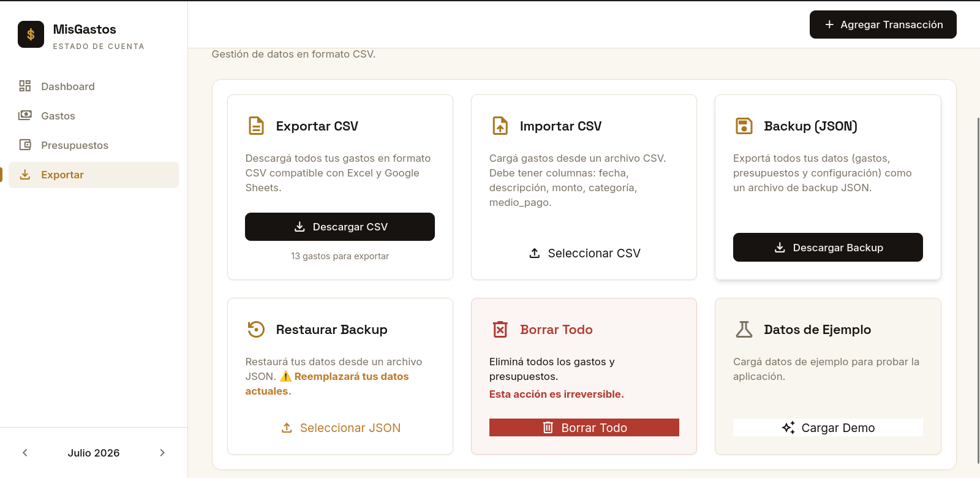Click 'Reemplazará tus datos actuales.' warning text
Image resolution: width=980 pixels, height=478 pixels.
tap(327, 384)
